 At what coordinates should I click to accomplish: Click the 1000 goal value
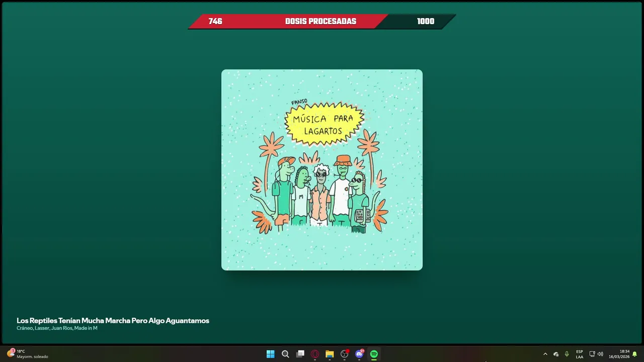point(426,21)
